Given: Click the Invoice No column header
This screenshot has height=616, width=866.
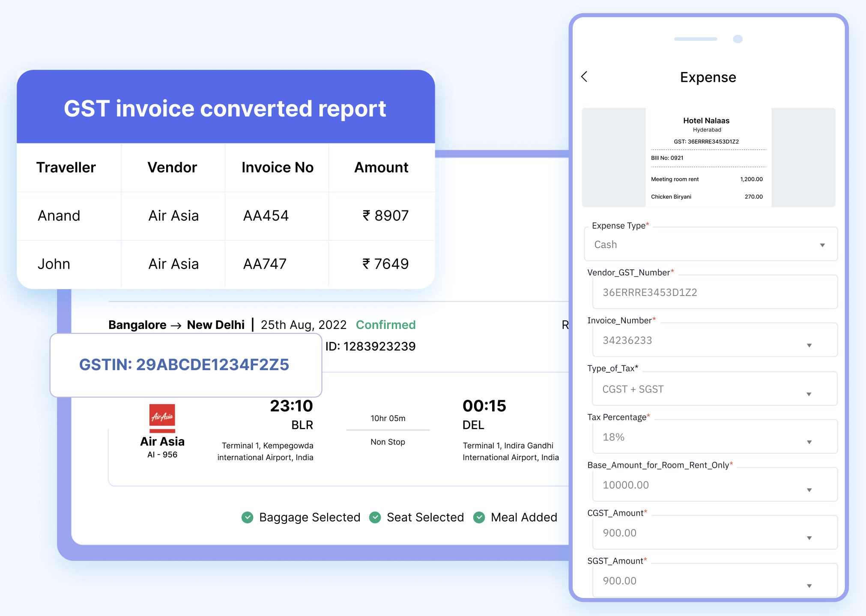Looking at the screenshot, I should click(277, 167).
